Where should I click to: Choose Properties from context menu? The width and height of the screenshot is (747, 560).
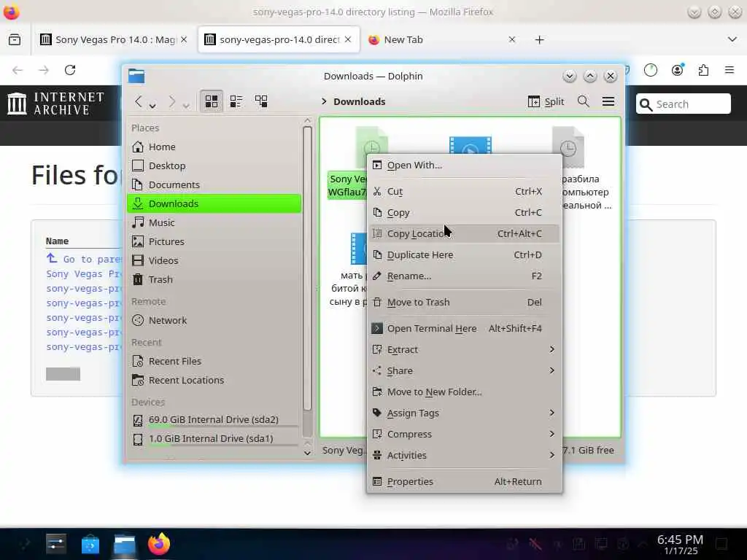coord(465,481)
